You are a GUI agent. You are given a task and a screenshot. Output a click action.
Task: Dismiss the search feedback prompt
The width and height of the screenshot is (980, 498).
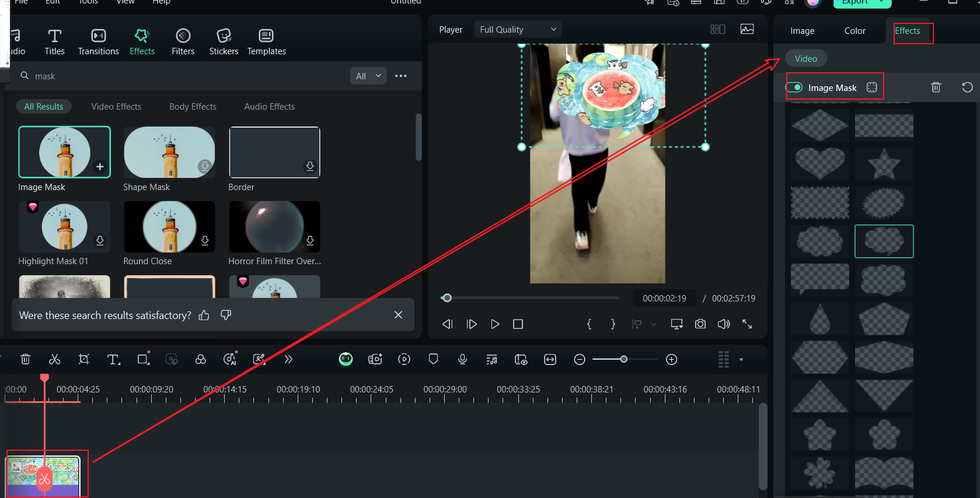398,315
